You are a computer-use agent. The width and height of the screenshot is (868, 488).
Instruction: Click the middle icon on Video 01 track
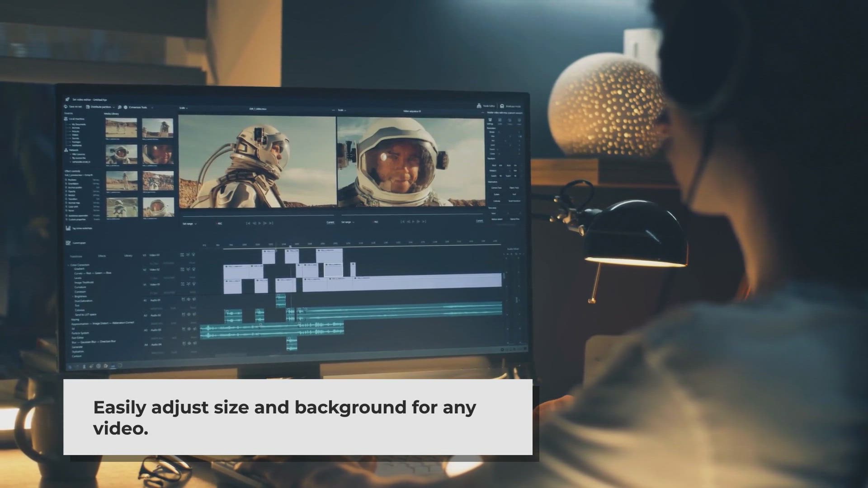[189, 284]
